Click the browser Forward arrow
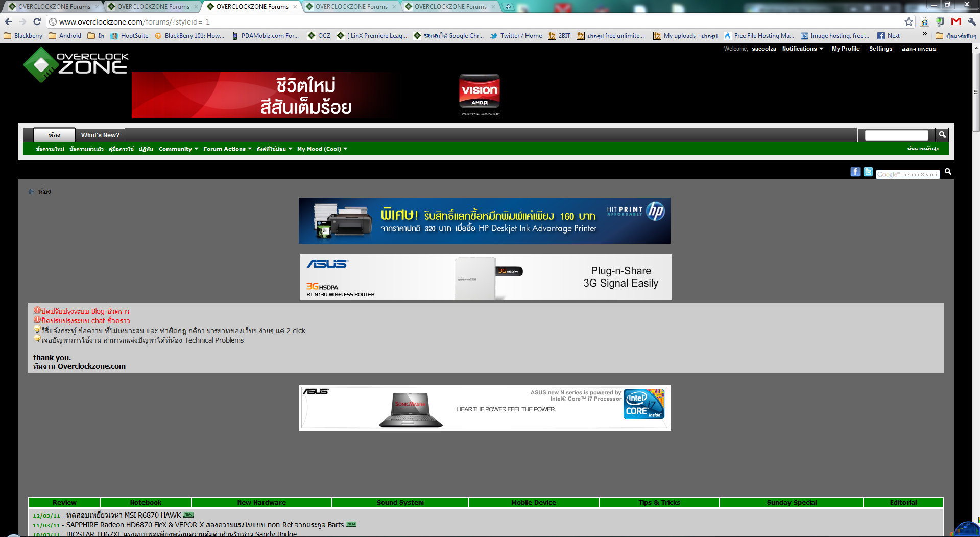Image resolution: width=980 pixels, height=537 pixels. pyautogui.click(x=22, y=21)
